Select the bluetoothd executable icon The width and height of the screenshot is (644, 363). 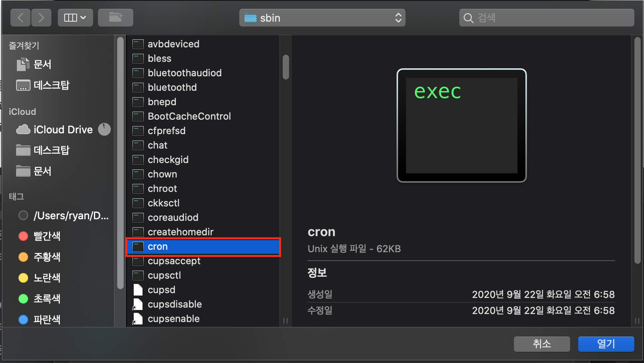coord(138,87)
